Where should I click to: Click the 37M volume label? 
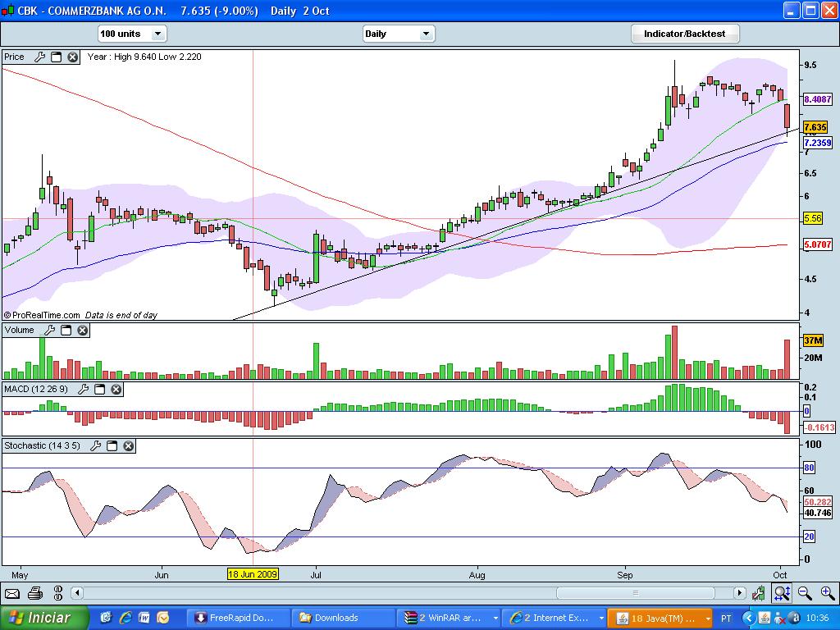pyautogui.click(x=813, y=340)
